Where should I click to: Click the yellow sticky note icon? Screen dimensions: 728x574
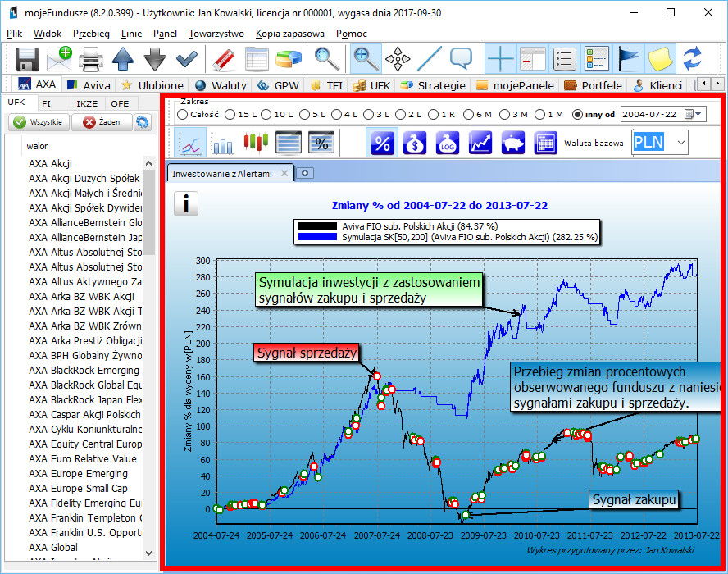[x=662, y=59]
